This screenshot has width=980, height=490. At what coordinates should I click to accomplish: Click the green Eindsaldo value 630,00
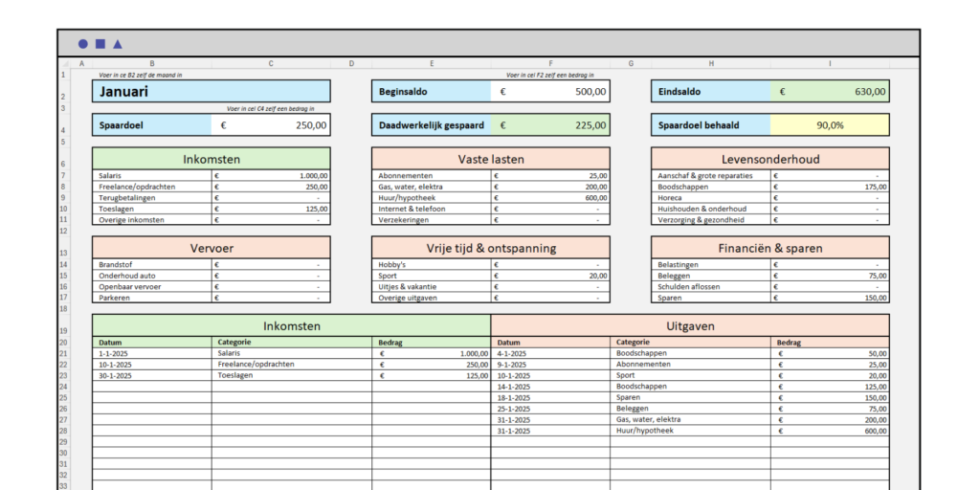tap(830, 92)
